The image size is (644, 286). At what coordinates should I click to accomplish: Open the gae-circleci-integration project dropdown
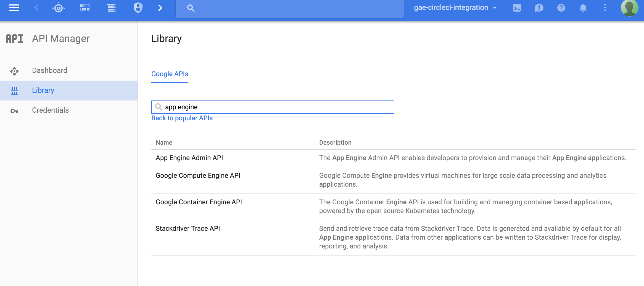tap(455, 8)
